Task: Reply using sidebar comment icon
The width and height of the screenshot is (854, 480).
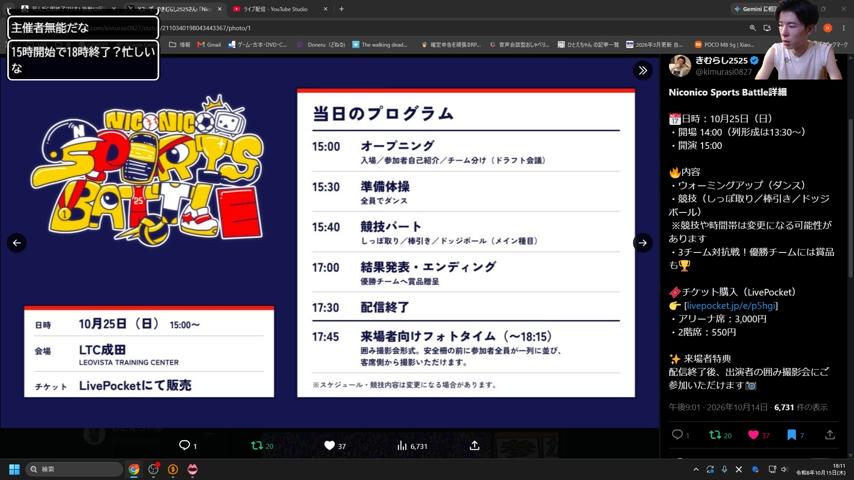Action: click(677, 434)
